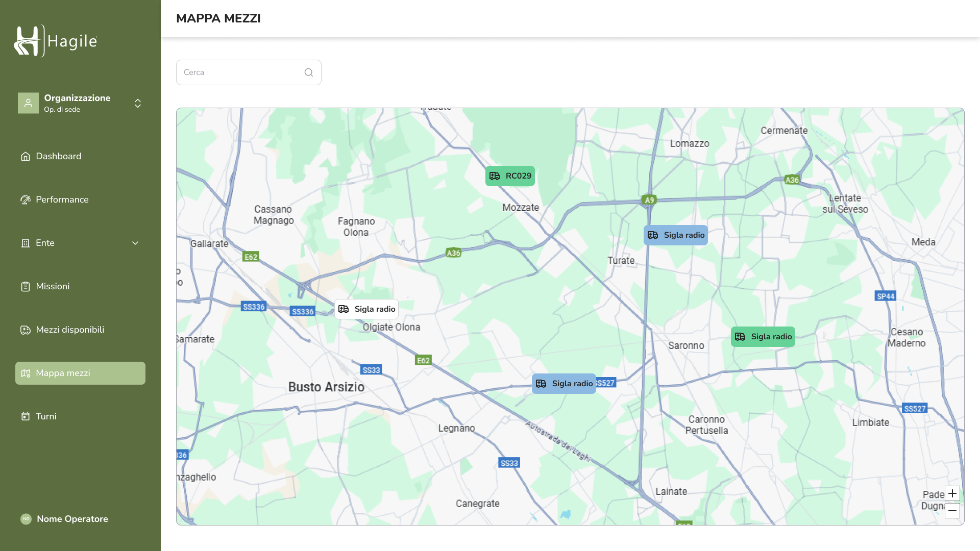Open the Organizzazione switcher chevrons

(x=138, y=103)
